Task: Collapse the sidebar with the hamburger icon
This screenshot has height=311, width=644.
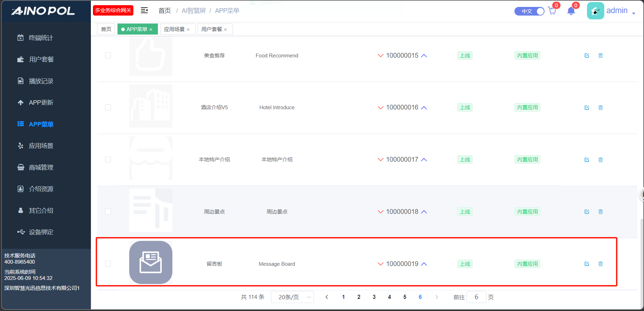Action: click(144, 10)
